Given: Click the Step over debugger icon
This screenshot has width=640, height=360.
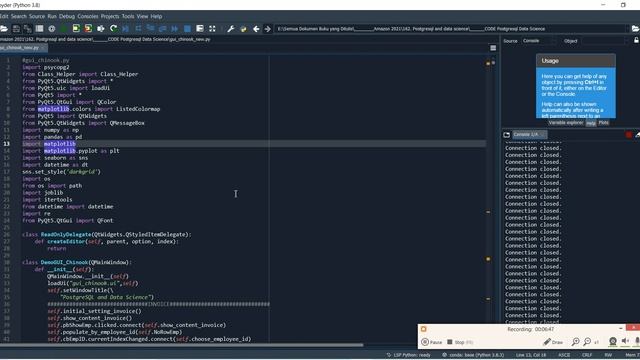Looking at the screenshot, I should 138,29.
